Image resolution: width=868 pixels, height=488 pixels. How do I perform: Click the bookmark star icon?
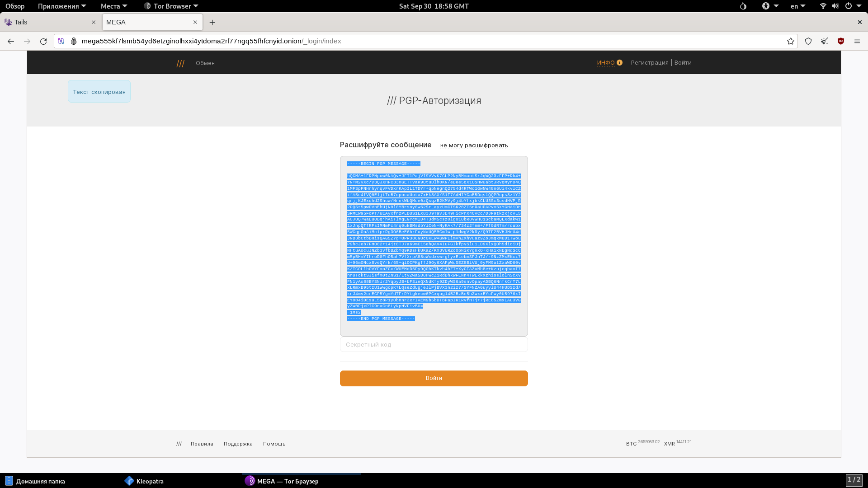[x=790, y=41]
